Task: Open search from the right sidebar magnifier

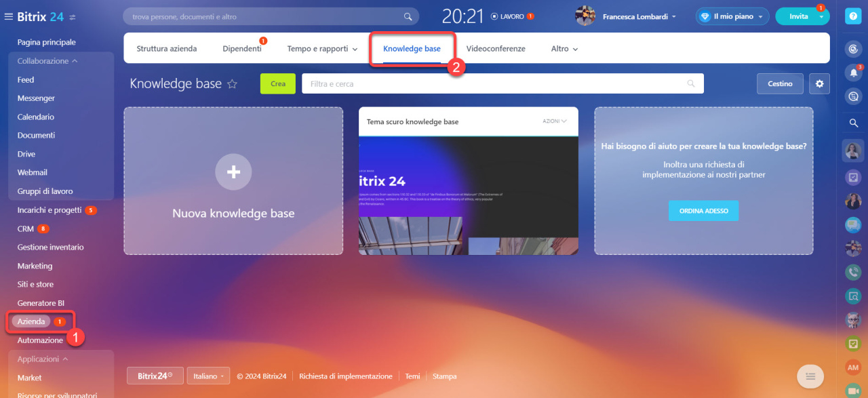Action: (853, 123)
